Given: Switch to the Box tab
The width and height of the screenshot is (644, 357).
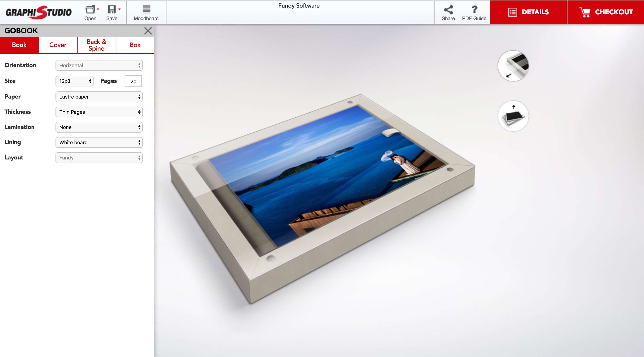Looking at the screenshot, I should tap(135, 45).
